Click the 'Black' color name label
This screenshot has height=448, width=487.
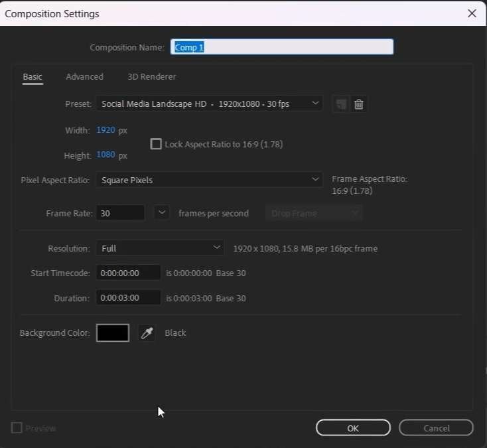pos(175,333)
